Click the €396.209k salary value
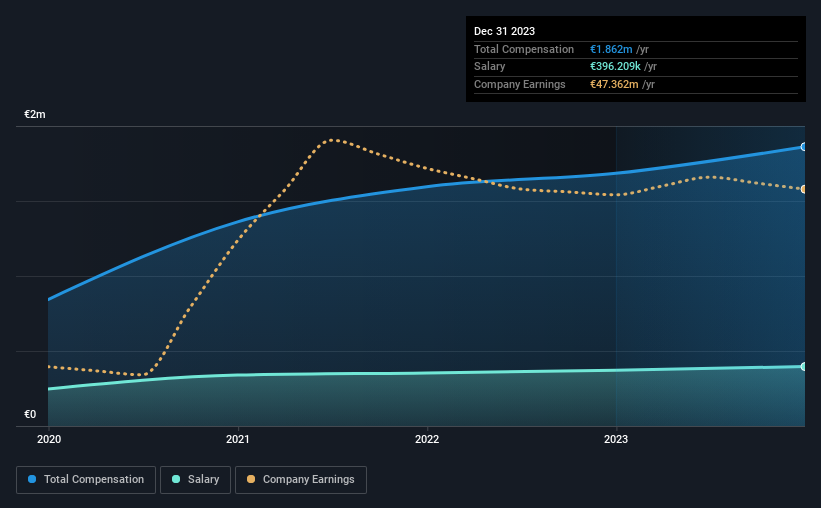This screenshot has width=821, height=508. click(615, 67)
